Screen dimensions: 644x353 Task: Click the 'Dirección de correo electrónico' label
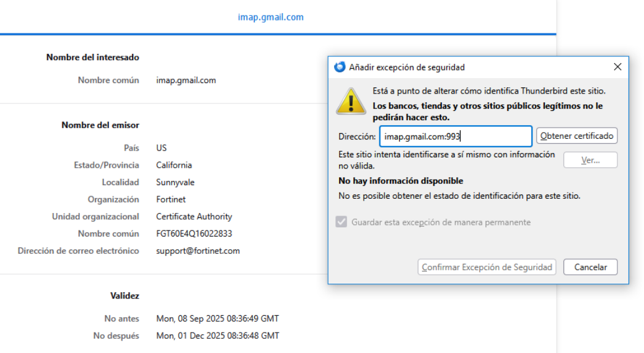pos(78,251)
